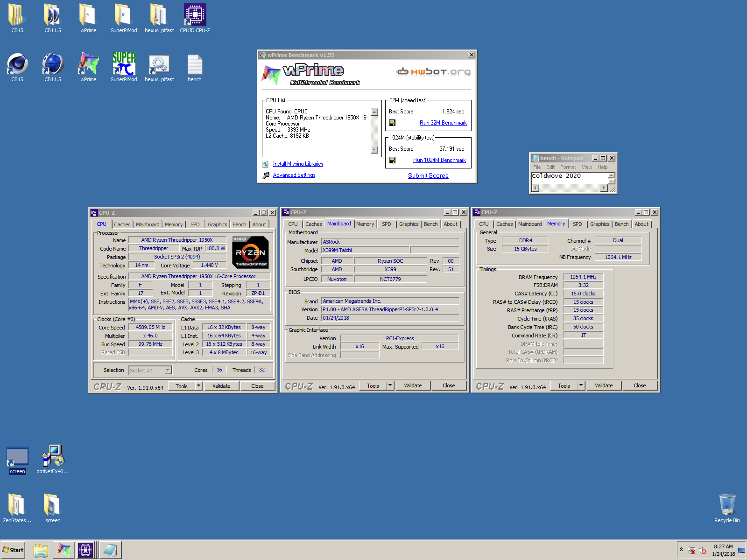Open the CB11.5 folder icon on desktop
The height and width of the screenshot is (560, 747).
53,19
